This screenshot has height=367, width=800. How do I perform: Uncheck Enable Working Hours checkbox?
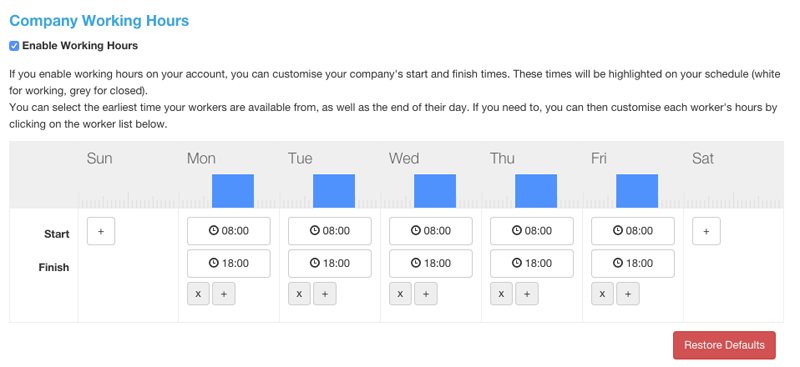click(x=14, y=46)
